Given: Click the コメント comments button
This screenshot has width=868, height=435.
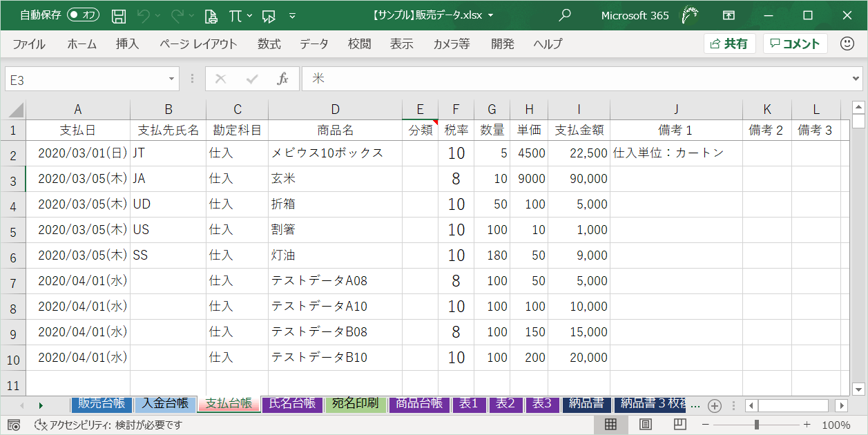Looking at the screenshot, I should pyautogui.click(x=795, y=43).
